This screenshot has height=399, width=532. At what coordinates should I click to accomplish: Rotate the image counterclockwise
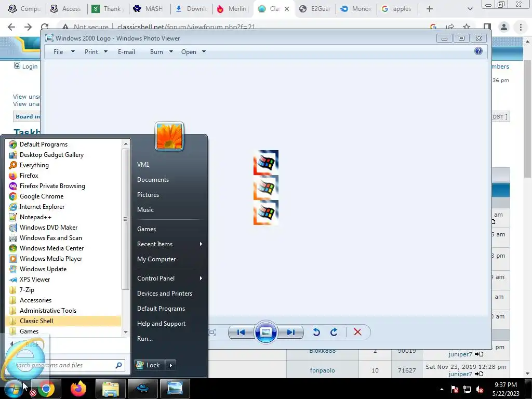(316, 332)
